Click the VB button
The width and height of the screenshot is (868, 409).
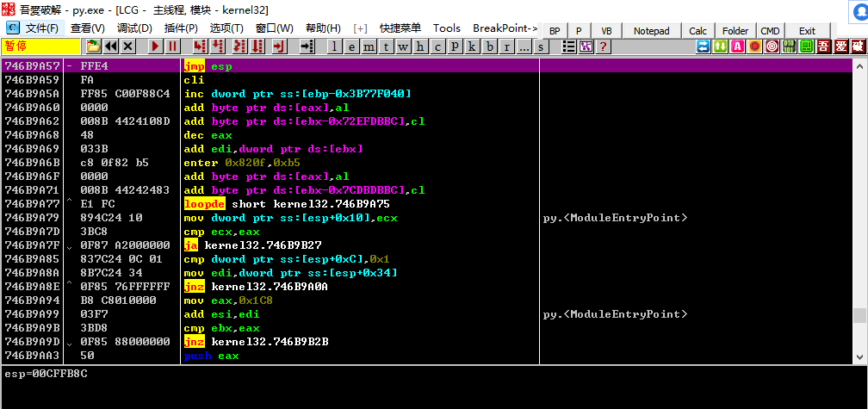point(607,31)
